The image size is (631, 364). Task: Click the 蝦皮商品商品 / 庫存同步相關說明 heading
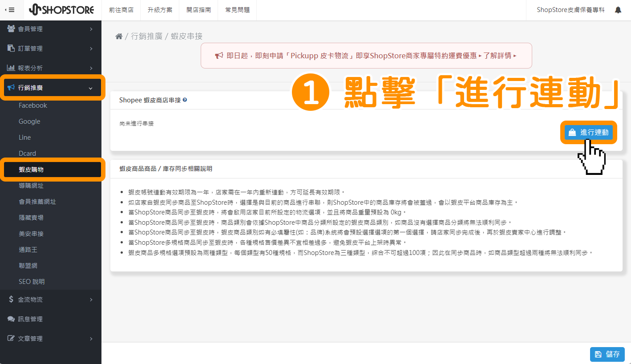click(166, 169)
